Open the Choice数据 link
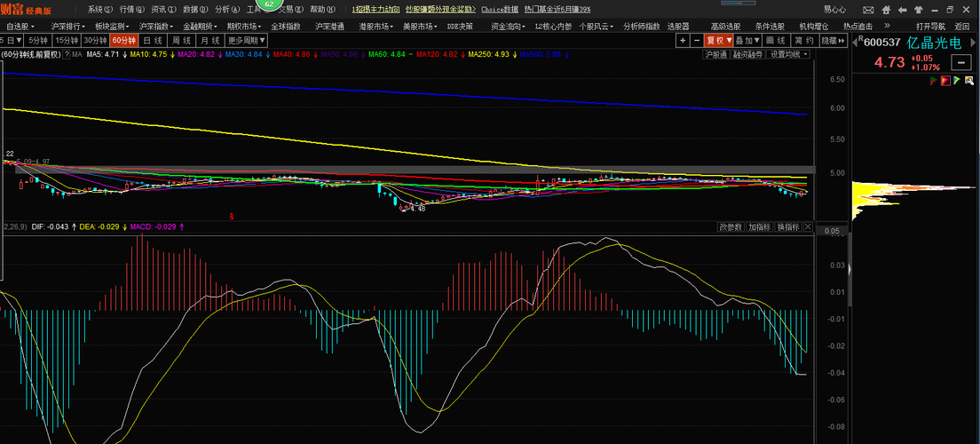980x444 pixels. tap(500, 10)
